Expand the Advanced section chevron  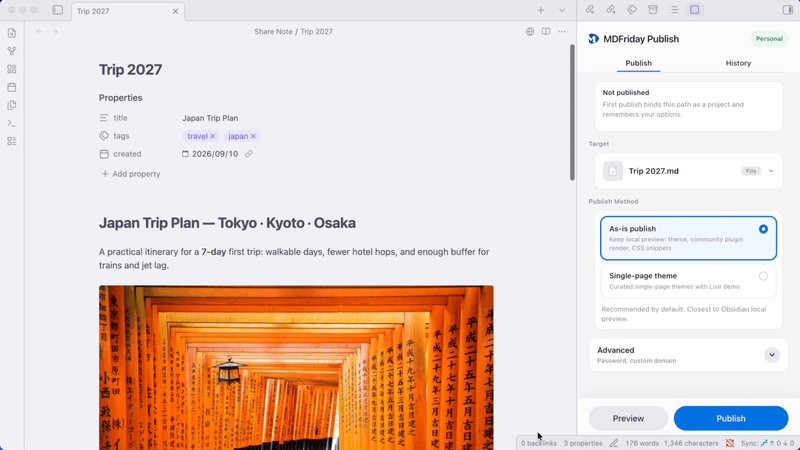(772, 355)
